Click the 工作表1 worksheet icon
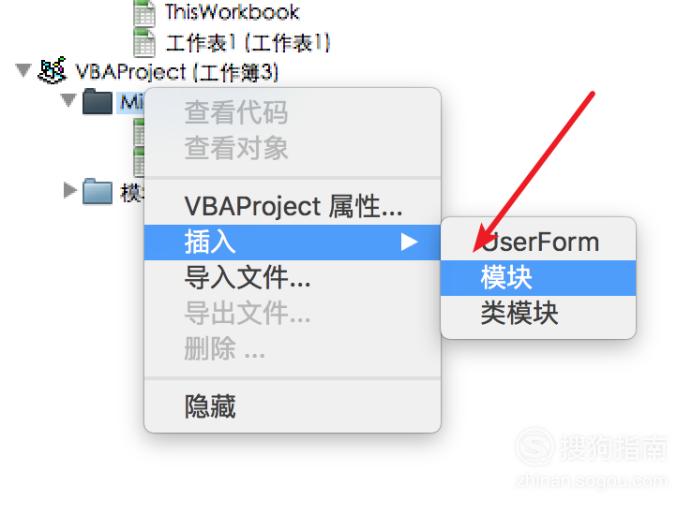This screenshot has width=692, height=515. point(144,43)
